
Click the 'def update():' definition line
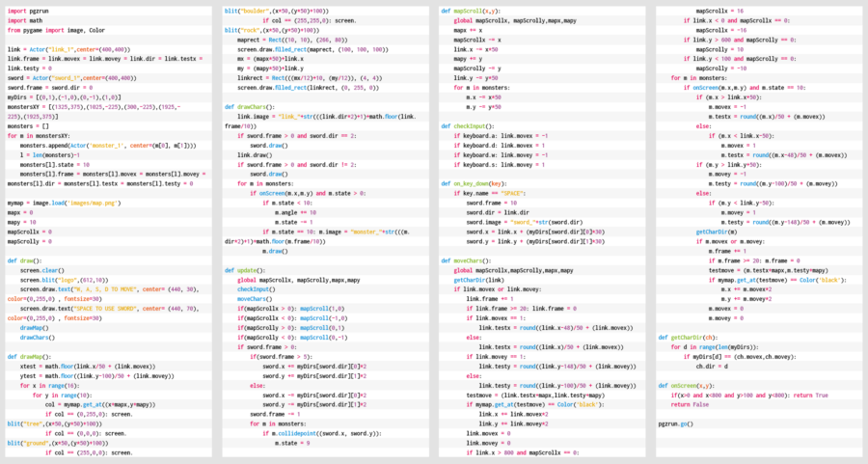coord(245,269)
